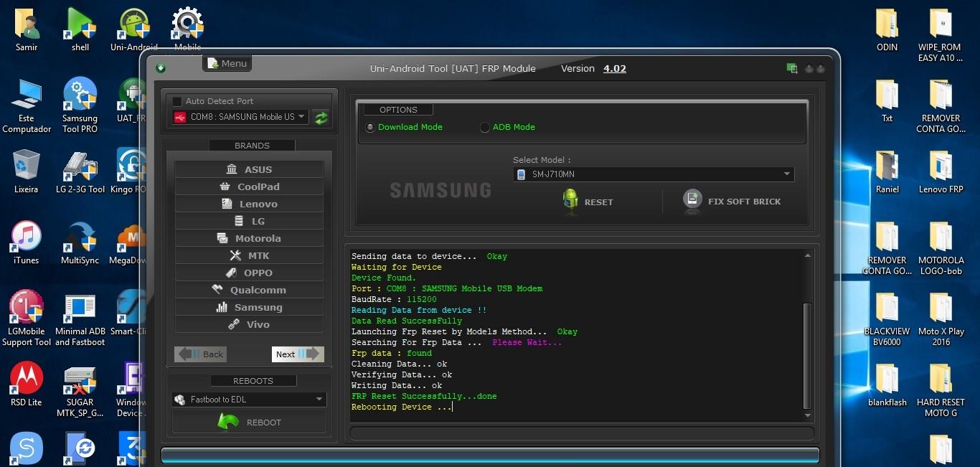The width and height of the screenshot is (980, 467).
Task: Click the version 4.02 link
Action: click(614, 69)
